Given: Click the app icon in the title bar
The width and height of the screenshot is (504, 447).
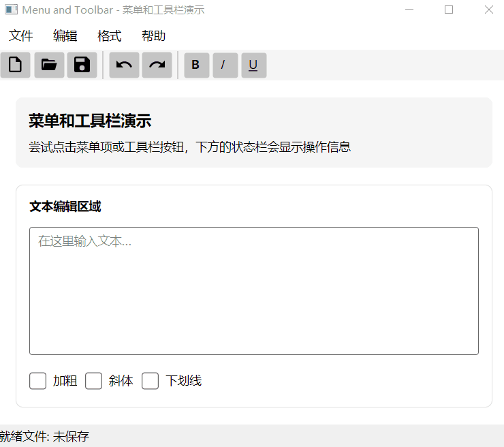Looking at the screenshot, I should [x=11, y=10].
